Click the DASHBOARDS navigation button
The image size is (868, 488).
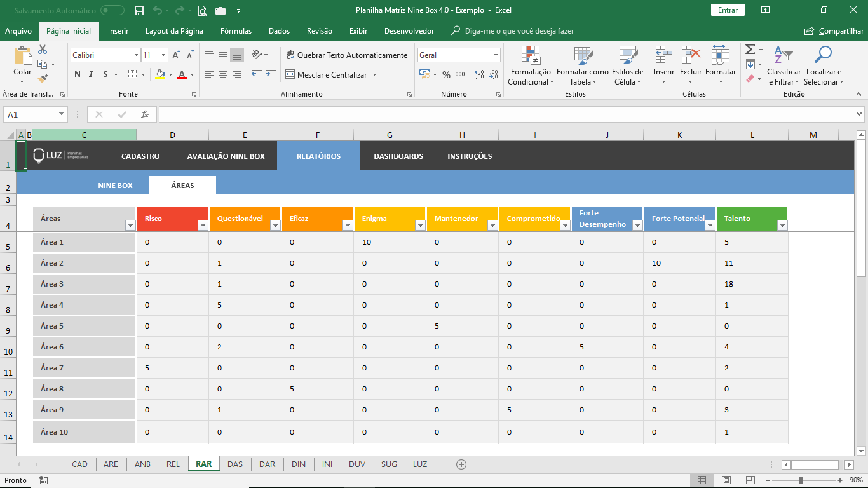[x=398, y=156]
